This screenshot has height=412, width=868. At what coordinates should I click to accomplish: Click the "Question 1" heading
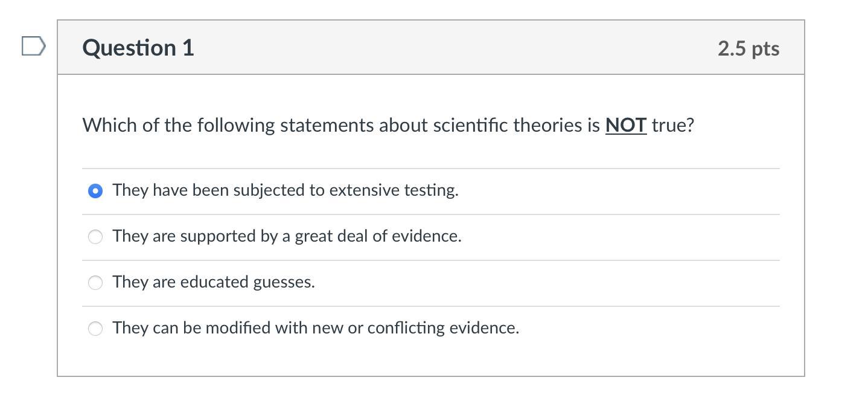[138, 48]
